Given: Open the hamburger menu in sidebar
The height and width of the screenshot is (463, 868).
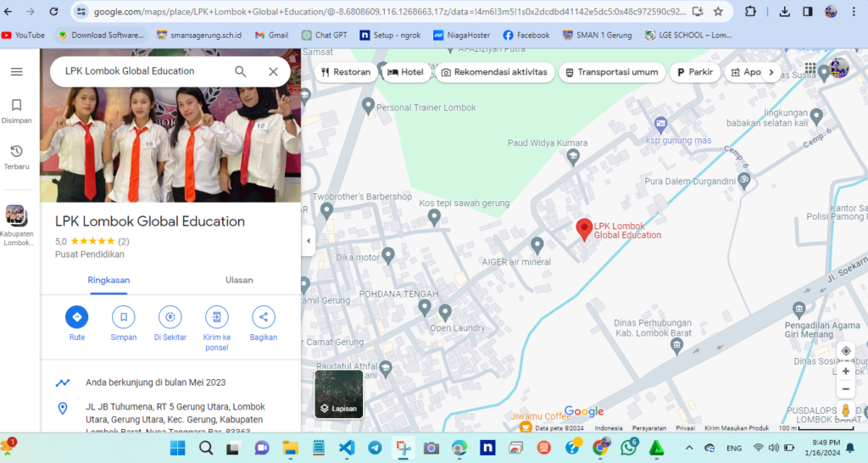Looking at the screenshot, I should (x=16, y=71).
